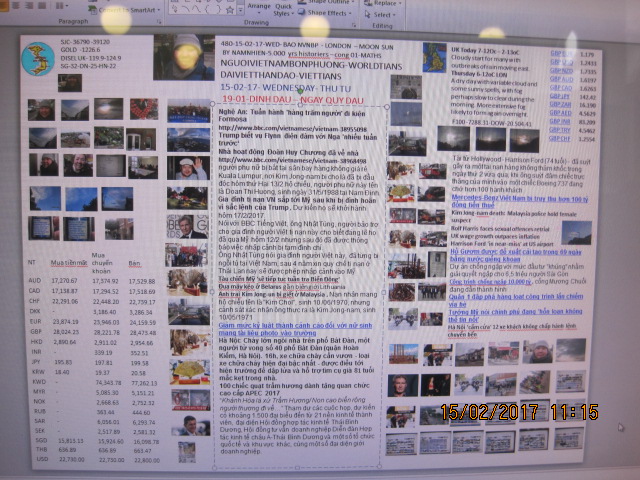Open the Columns dropdown in Paragraph group

[62, 6]
